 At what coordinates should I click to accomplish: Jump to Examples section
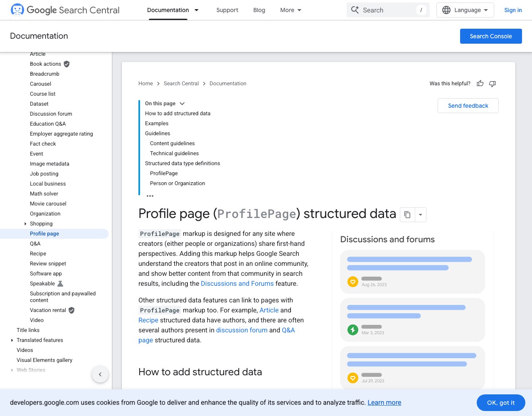coord(157,124)
